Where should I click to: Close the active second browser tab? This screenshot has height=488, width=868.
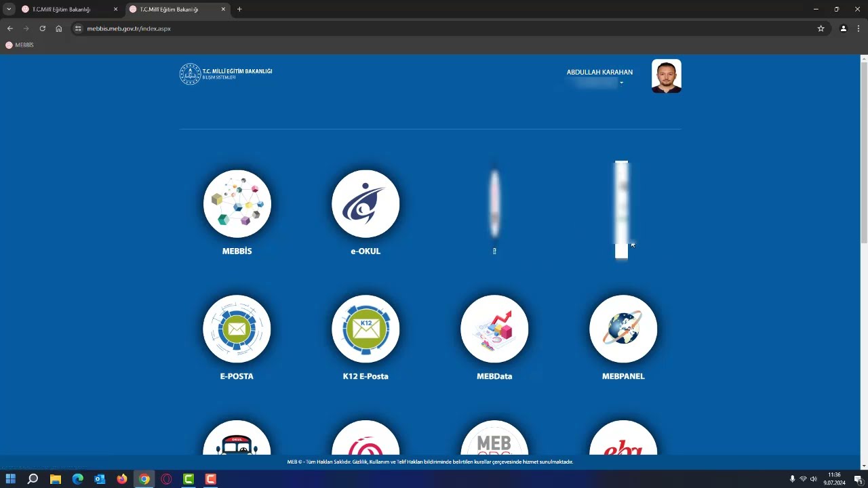pos(223,9)
